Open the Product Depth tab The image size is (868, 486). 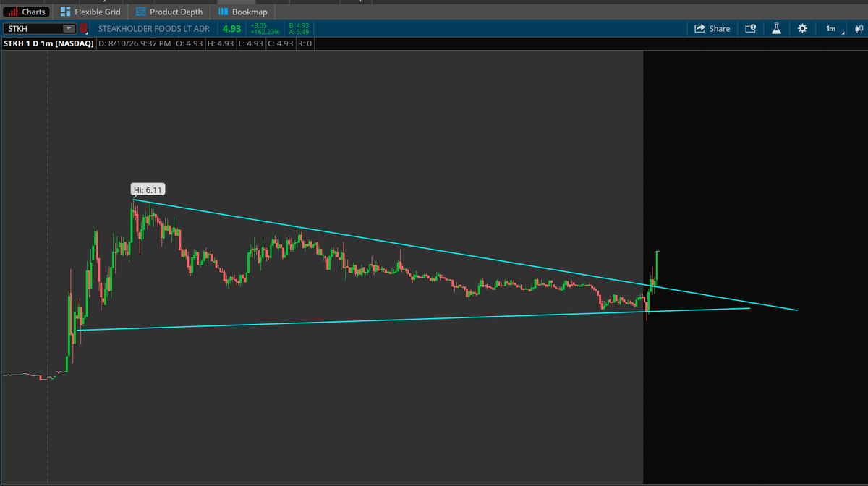click(169, 12)
